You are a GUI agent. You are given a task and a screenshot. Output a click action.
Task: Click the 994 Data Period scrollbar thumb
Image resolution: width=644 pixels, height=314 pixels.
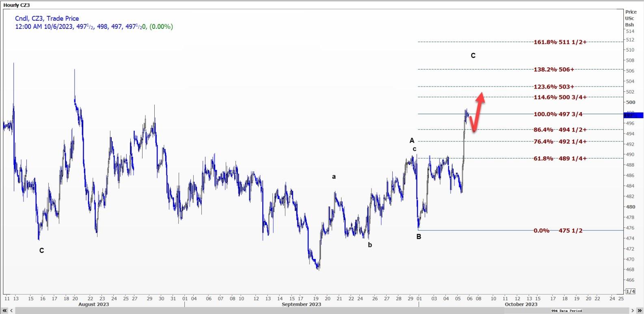(566, 311)
